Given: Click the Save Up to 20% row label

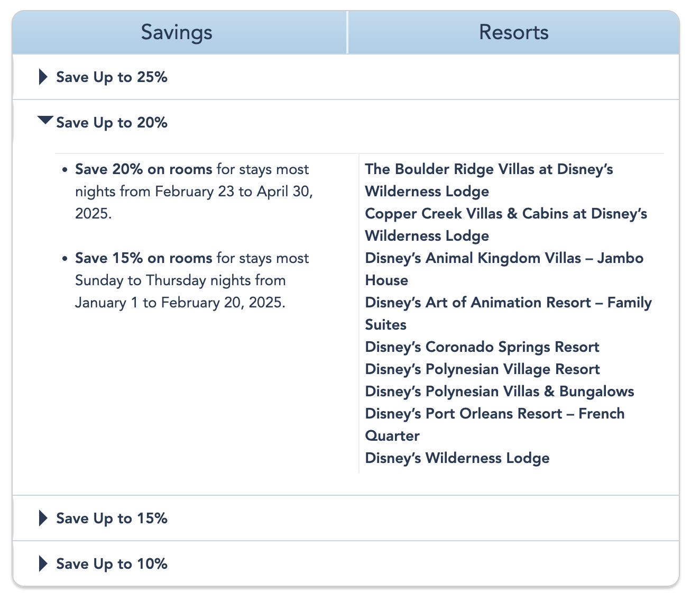Looking at the screenshot, I should [x=112, y=123].
